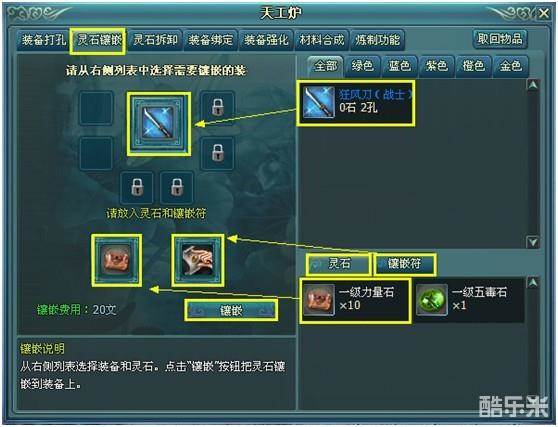The width and height of the screenshot is (558, 427).
Task: Filter equipment by 紫色 quality
Action: (x=437, y=66)
